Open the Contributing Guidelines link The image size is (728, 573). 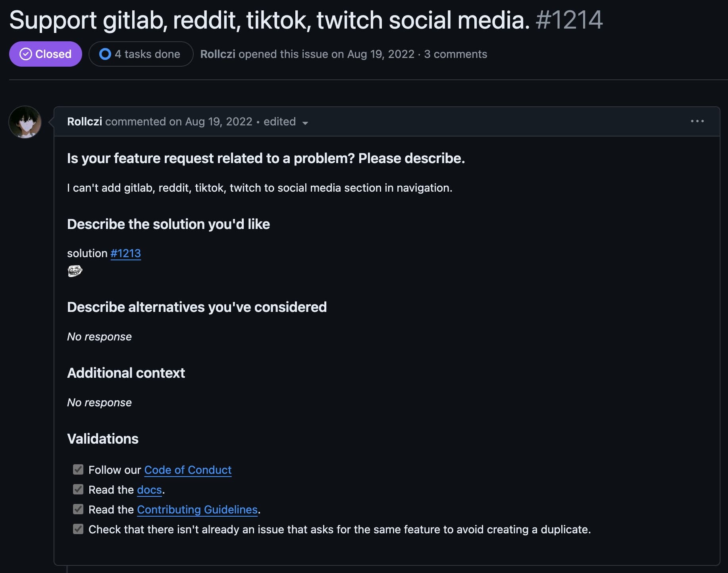tap(197, 510)
